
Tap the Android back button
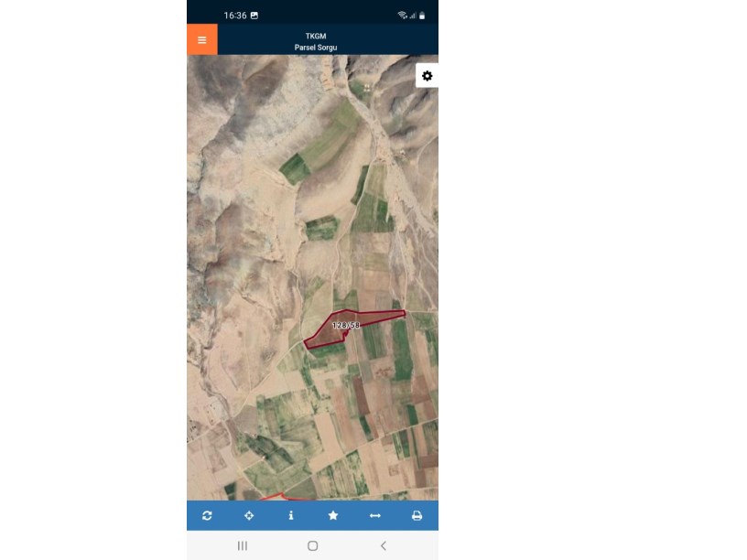tap(383, 545)
